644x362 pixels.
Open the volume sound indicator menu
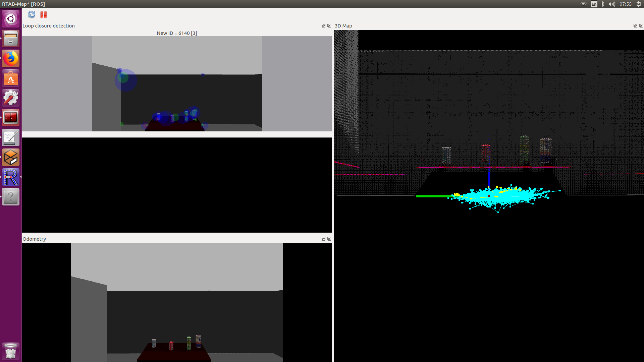pos(612,4)
